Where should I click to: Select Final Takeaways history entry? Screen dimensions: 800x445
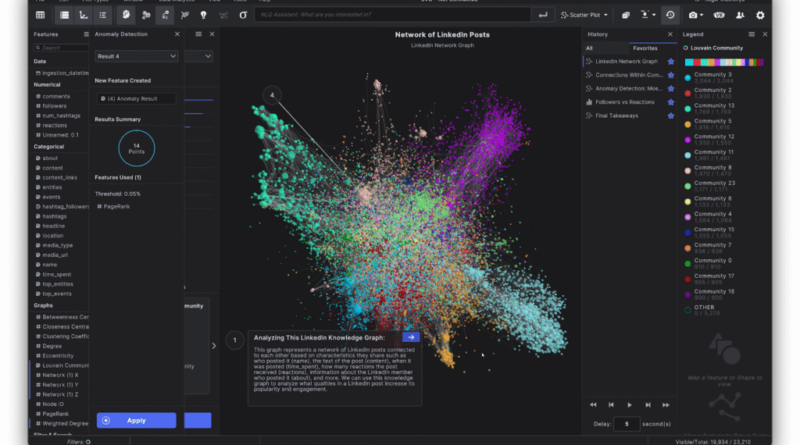pyautogui.click(x=617, y=116)
